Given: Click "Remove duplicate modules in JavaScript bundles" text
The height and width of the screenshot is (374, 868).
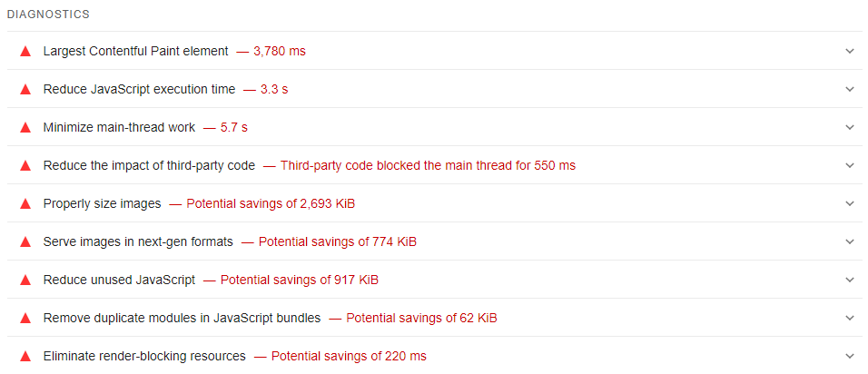Looking at the screenshot, I should tap(182, 318).
